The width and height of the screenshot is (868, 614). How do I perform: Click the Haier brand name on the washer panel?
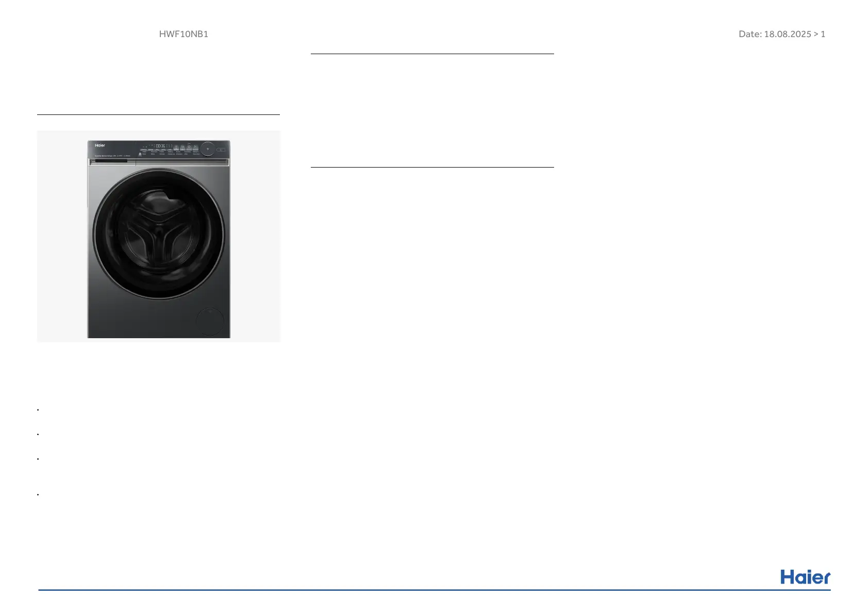point(100,145)
